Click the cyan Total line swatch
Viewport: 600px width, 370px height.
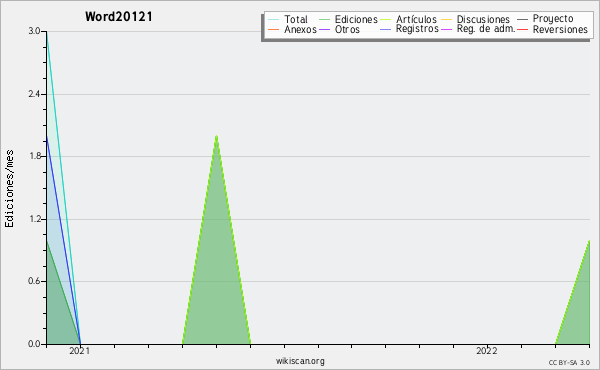pyautogui.click(x=274, y=20)
